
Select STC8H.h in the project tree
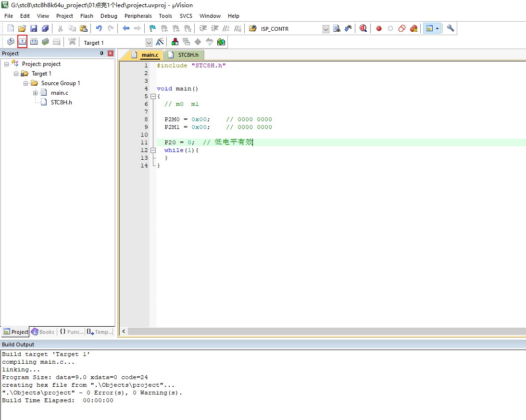click(62, 102)
